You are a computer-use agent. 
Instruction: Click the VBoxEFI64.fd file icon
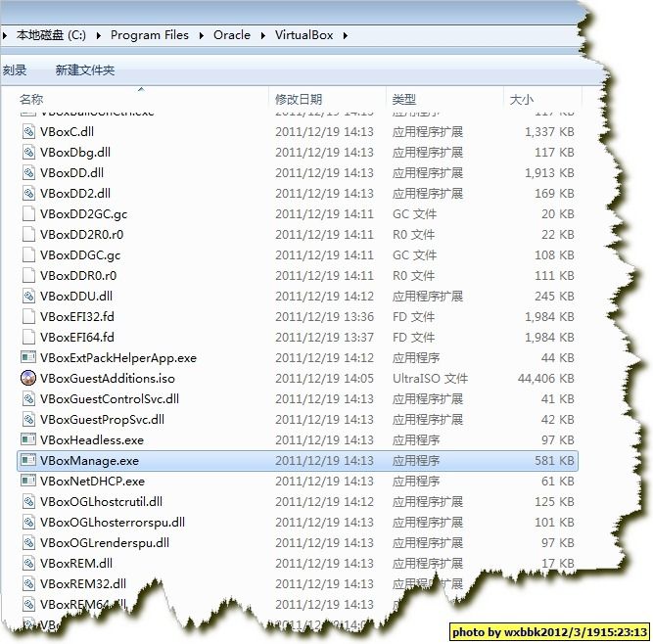pos(28,337)
